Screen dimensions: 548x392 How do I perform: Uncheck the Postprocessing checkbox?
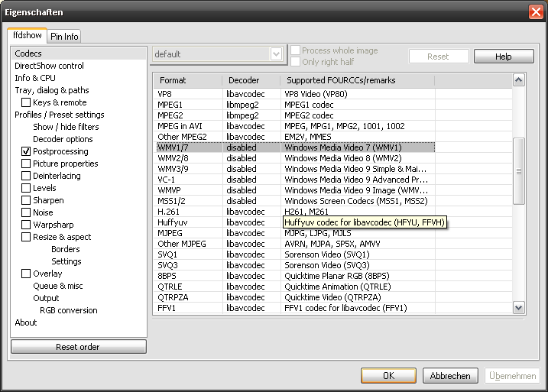coord(26,151)
